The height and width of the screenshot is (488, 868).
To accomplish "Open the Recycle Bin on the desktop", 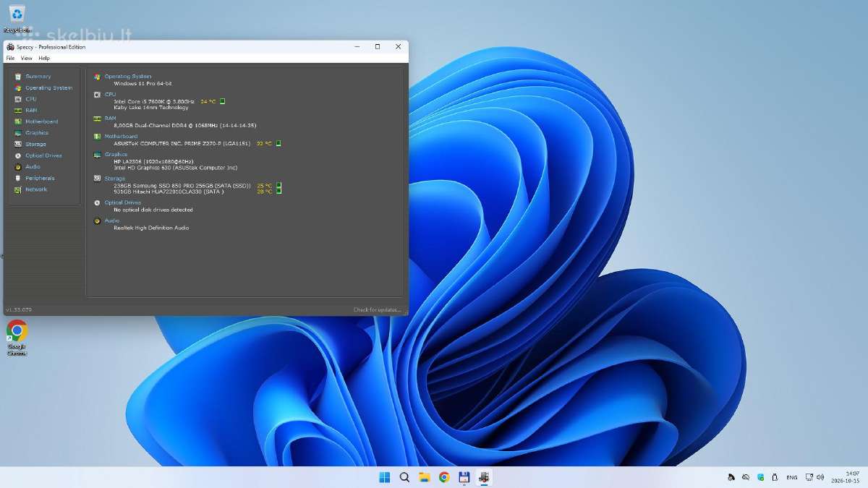I will coord(17,18).
